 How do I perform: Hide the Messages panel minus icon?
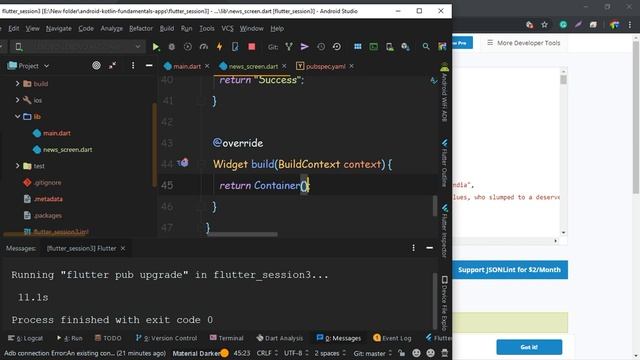point(429,248)
